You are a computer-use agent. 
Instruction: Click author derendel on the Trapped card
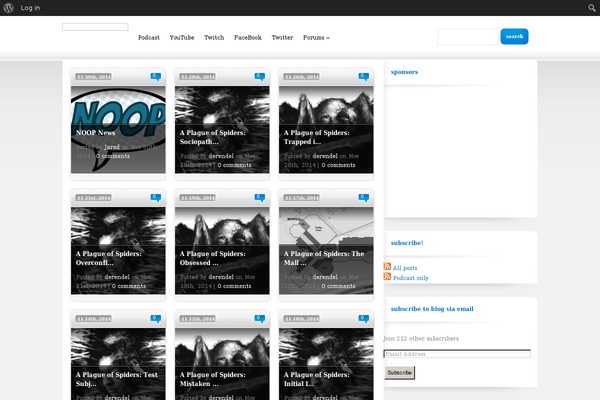(325, 156)
